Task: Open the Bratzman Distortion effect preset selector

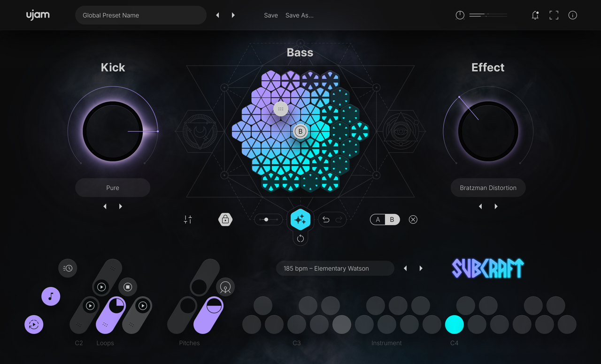Action: [x=488, y=188]
